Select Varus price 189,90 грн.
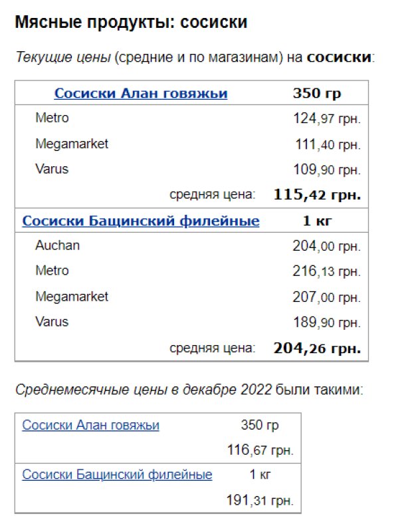 click(327, 323)
